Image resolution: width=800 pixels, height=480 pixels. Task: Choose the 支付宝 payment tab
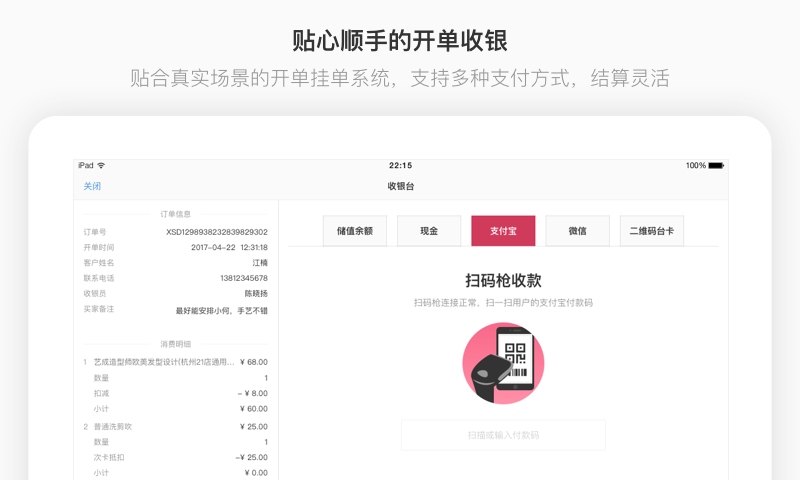pos(503,231)
